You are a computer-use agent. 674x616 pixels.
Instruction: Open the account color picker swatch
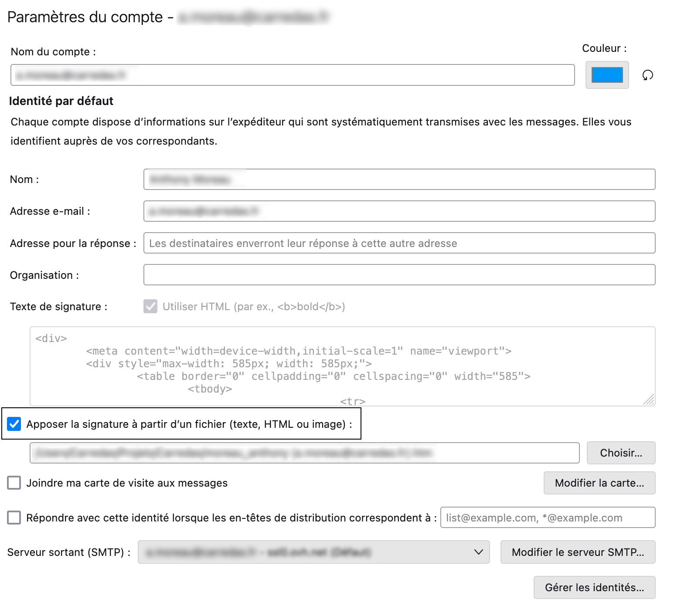[x=606, y=75]
